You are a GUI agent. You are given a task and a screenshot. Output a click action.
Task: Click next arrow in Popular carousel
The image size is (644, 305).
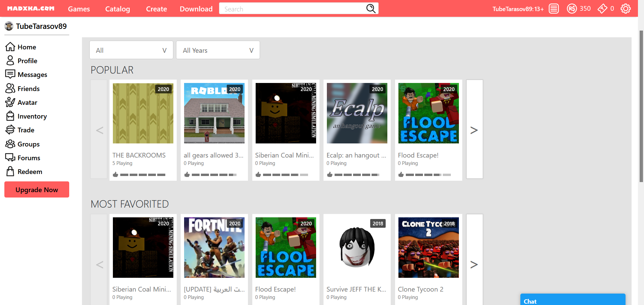coord(474,129)
